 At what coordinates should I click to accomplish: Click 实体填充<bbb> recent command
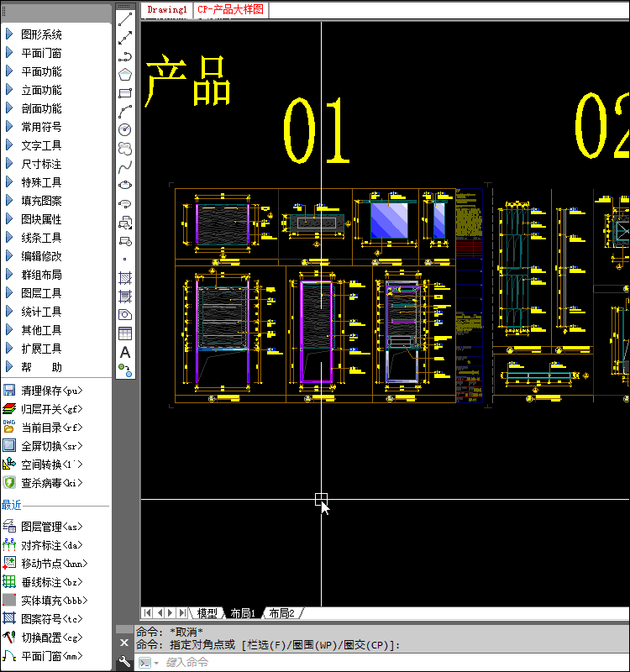tap(45, 601)
